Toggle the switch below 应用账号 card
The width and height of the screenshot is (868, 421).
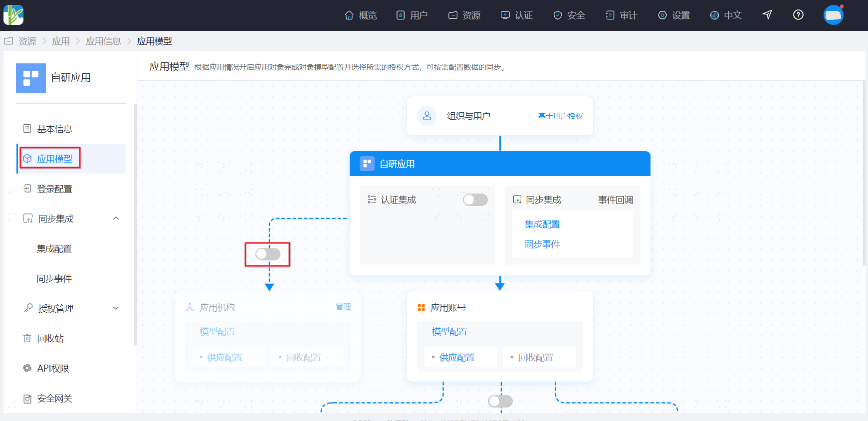click(500, 401)
